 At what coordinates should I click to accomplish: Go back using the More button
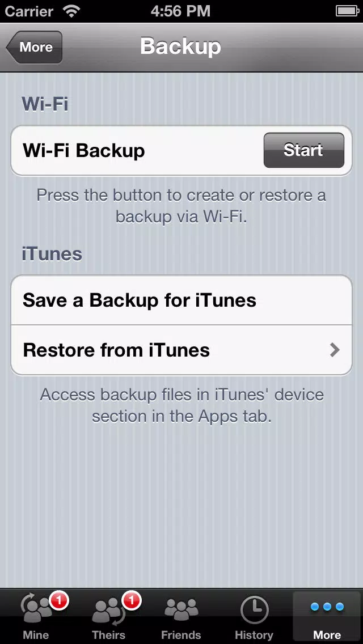point(35,47)
